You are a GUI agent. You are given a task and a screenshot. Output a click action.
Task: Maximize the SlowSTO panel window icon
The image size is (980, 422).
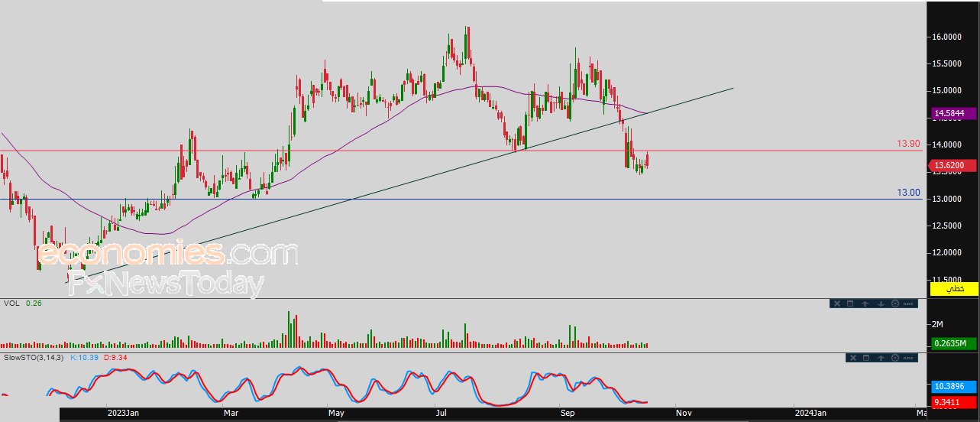click(x=866, y=358)
